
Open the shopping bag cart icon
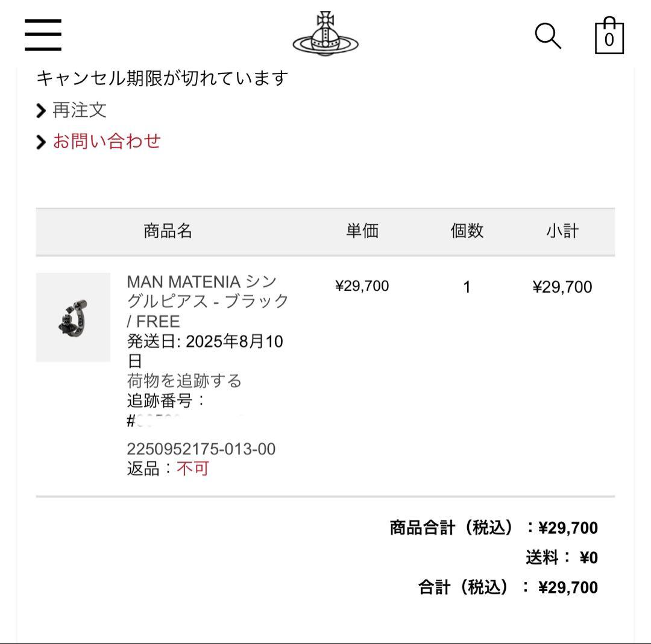tap(609, 37)
